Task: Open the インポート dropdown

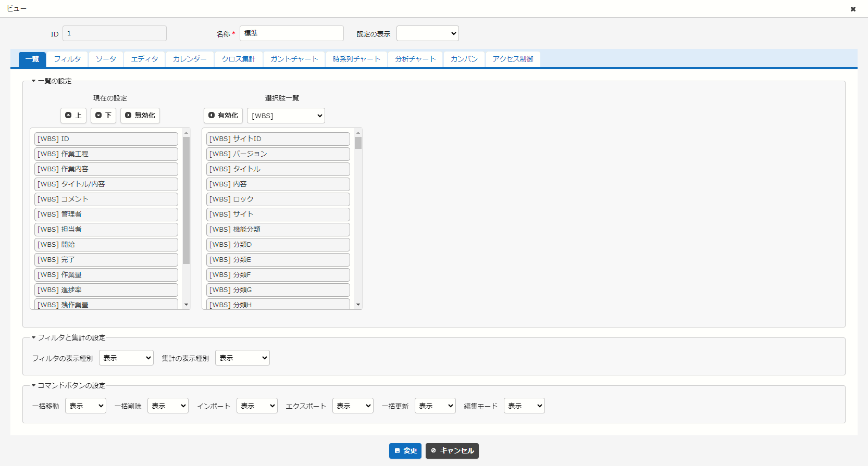Action: coord(257,406)
